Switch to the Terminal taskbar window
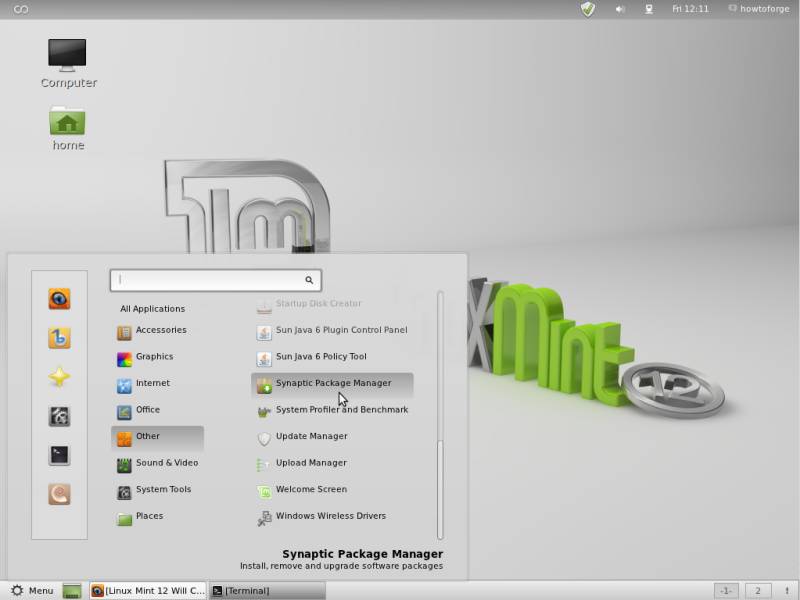Screen dimensions: 800x600 267,591
